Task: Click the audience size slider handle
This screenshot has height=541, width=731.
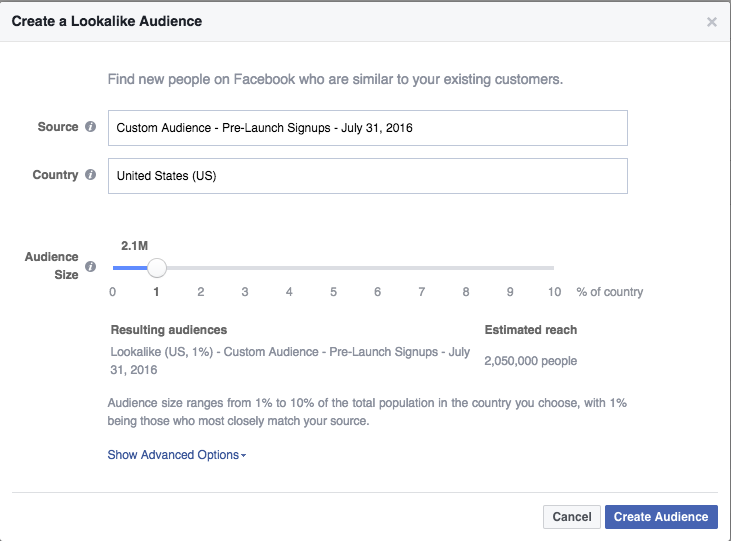Action: (156, 268)
